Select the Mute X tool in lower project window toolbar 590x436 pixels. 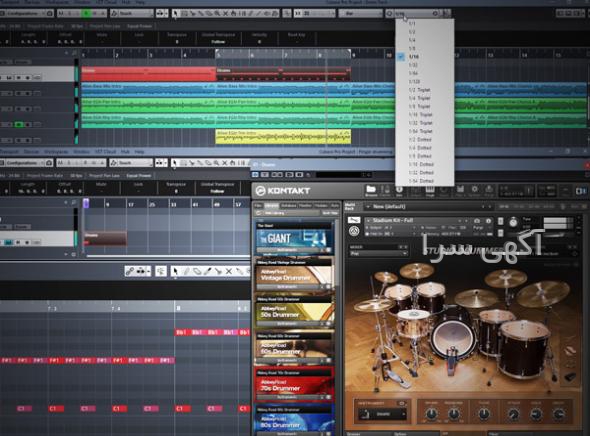[225, 163]
